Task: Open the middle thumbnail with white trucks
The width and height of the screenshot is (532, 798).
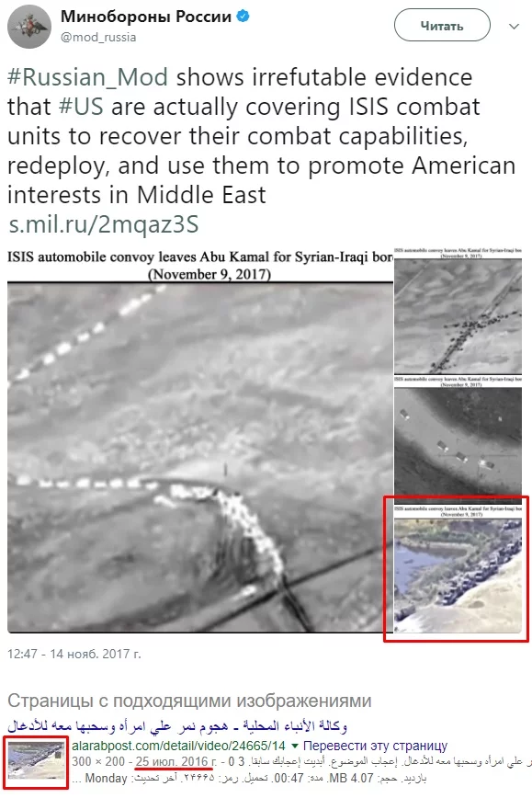Action: [458, 440]
